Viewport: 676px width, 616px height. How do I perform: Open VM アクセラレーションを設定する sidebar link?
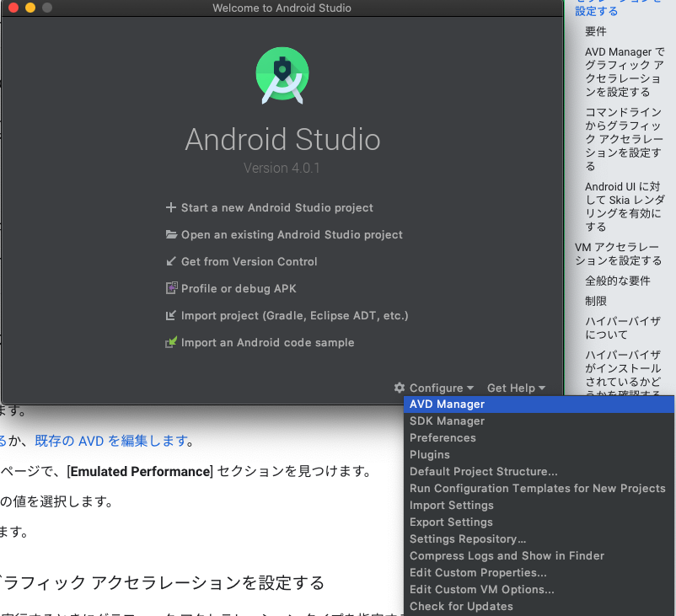point(618,254)
